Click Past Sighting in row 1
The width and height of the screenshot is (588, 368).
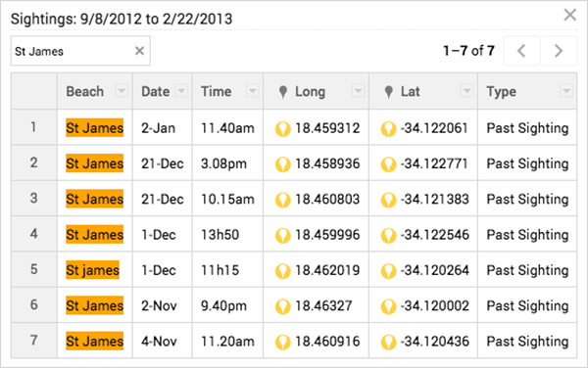click(x=527, y=128)
